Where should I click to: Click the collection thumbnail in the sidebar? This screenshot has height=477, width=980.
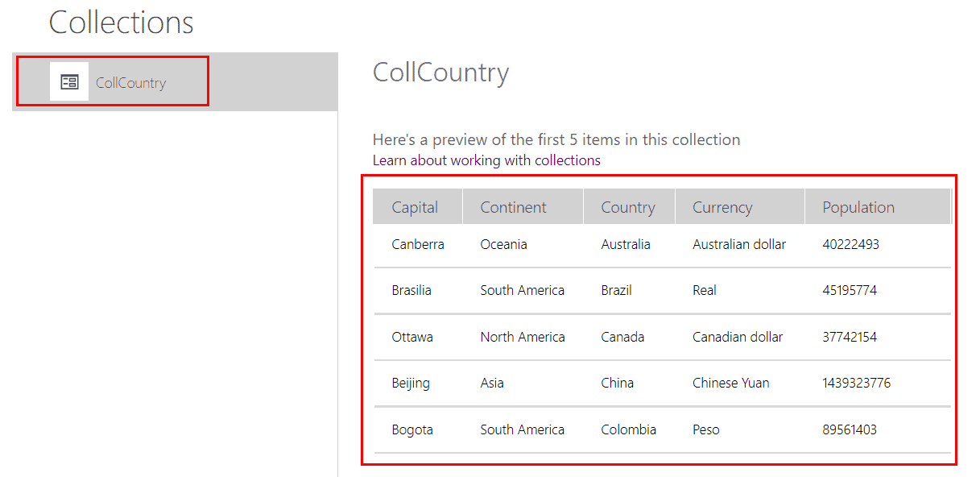[68, 81]
